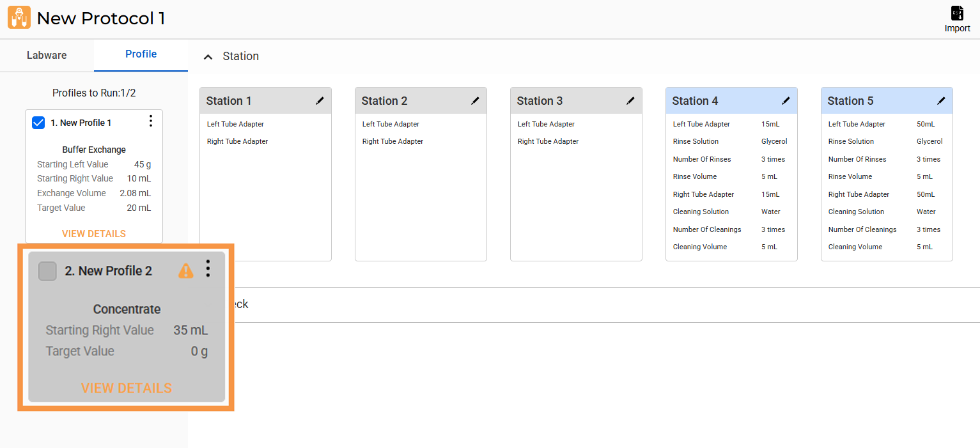The width and height of the screenshot is (980, 448).
Task: Click the pencil icon on Station 3
Action: pos(630,101)
